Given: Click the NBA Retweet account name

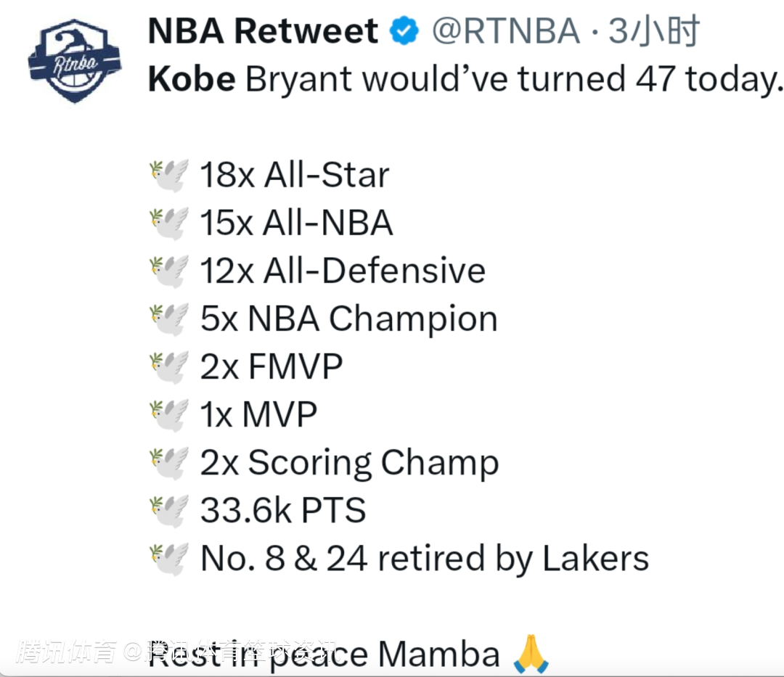Looking at the screenshot, I should point(263,31).
